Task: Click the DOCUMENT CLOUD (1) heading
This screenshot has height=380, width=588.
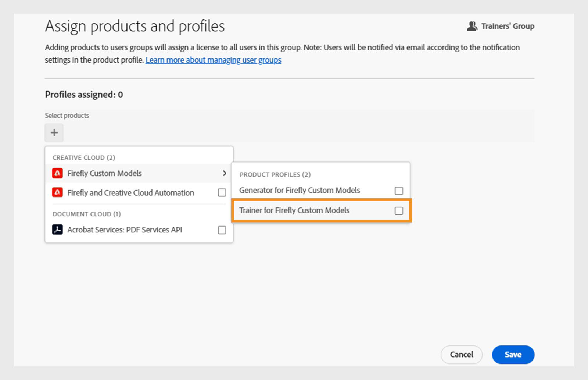Action: pos(87,214)
